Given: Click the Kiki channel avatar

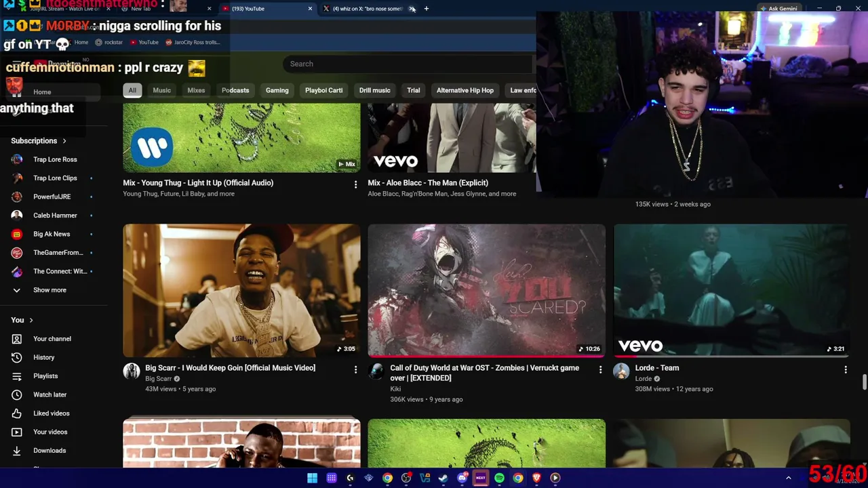Looking at the screenshot, I should (x=376, y=371).
